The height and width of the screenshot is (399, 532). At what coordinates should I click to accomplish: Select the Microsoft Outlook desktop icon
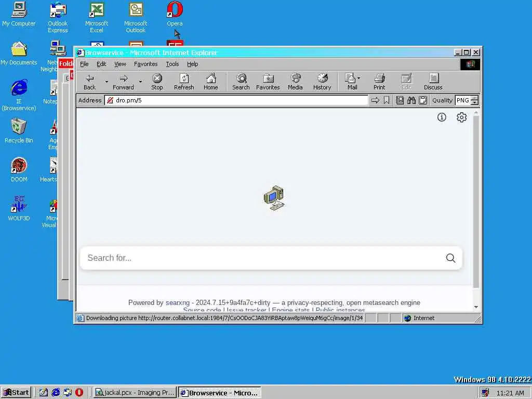136,18
